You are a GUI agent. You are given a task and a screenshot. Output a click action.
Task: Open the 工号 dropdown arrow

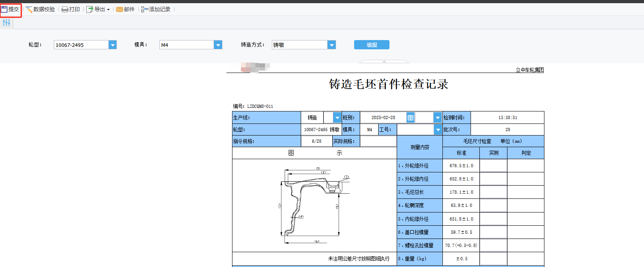pos(438,129)
